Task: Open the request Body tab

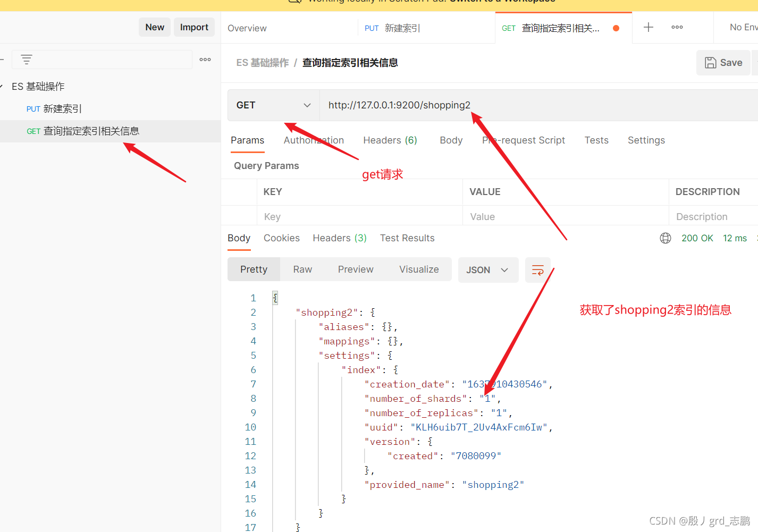Action: pyautogui.click(x=451, y=140)
